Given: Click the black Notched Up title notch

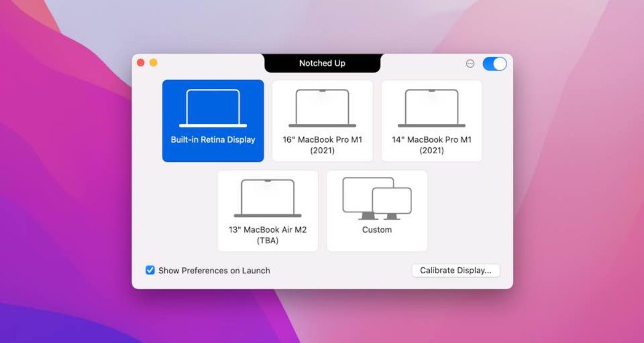Looking at the screenshot, I should [x=322, y=63].
